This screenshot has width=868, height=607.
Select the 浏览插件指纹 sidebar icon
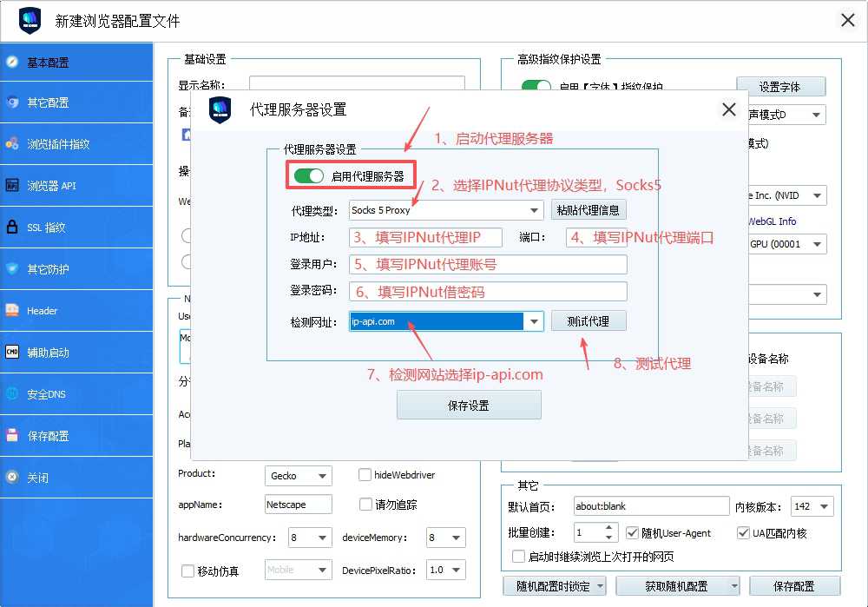pos(12,144)
